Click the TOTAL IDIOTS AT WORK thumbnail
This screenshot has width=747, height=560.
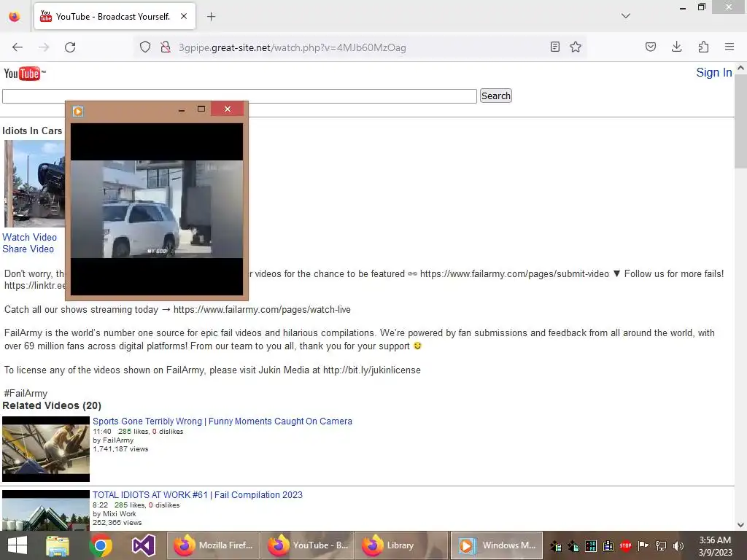pyautogui.click(x=46, y=510)
